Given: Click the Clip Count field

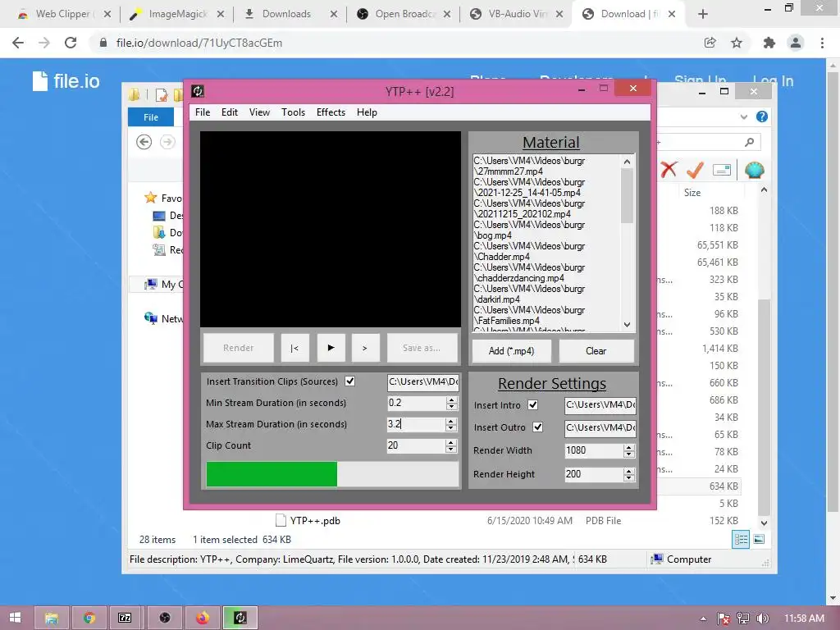Looking at the screenshot, I should click(x=416, y=445).
